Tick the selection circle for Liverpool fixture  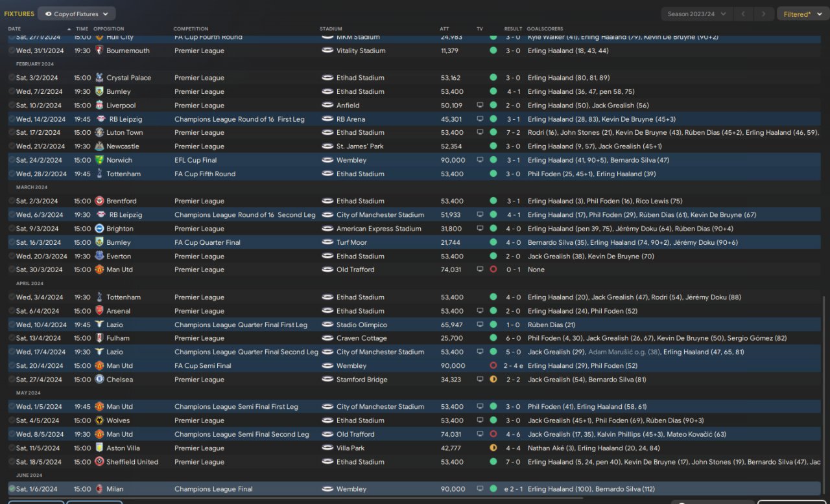12,105
